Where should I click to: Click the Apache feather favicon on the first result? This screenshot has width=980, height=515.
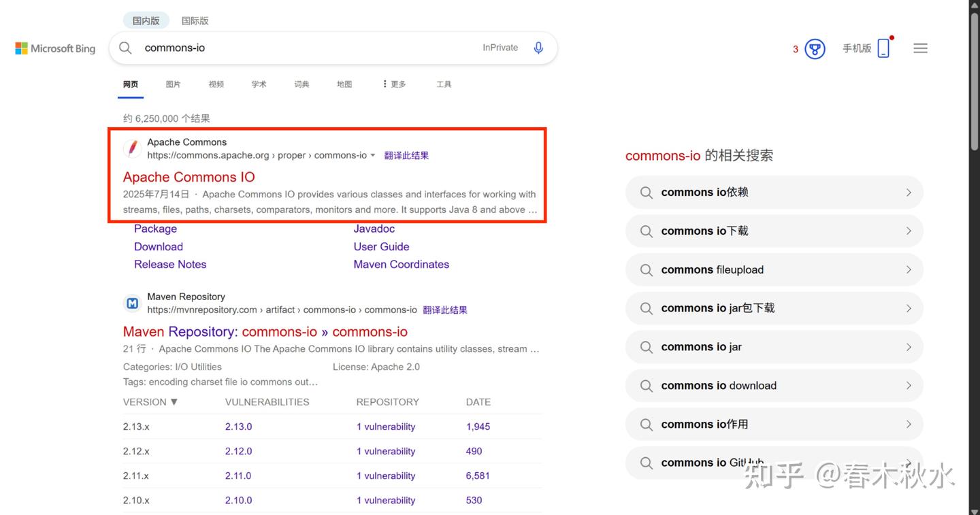132,148
